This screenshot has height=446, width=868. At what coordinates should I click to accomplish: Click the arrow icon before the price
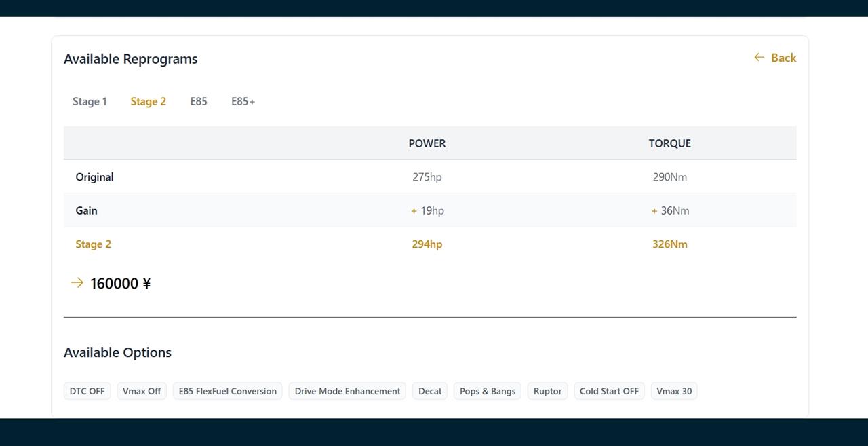[77, 282]
